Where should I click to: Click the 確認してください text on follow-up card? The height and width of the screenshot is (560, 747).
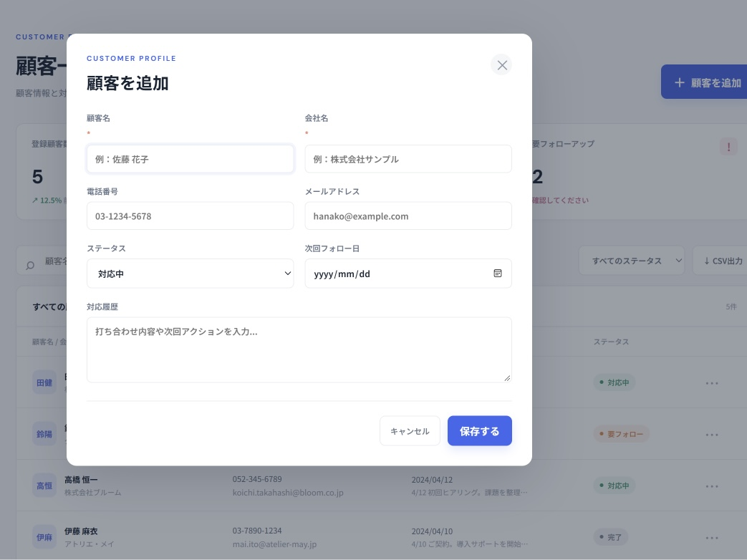click(x=560, y=201)
